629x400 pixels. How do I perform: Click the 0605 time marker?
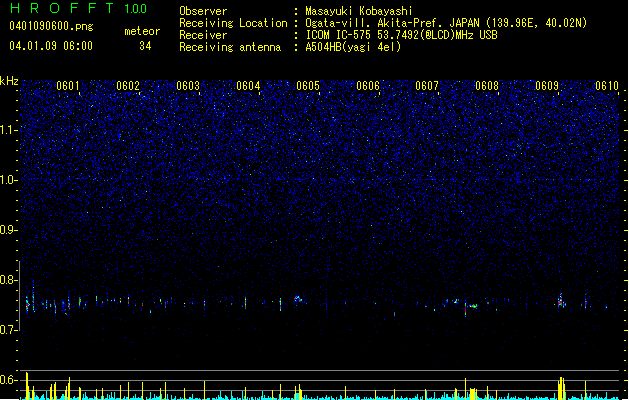[x=308, y=86]
